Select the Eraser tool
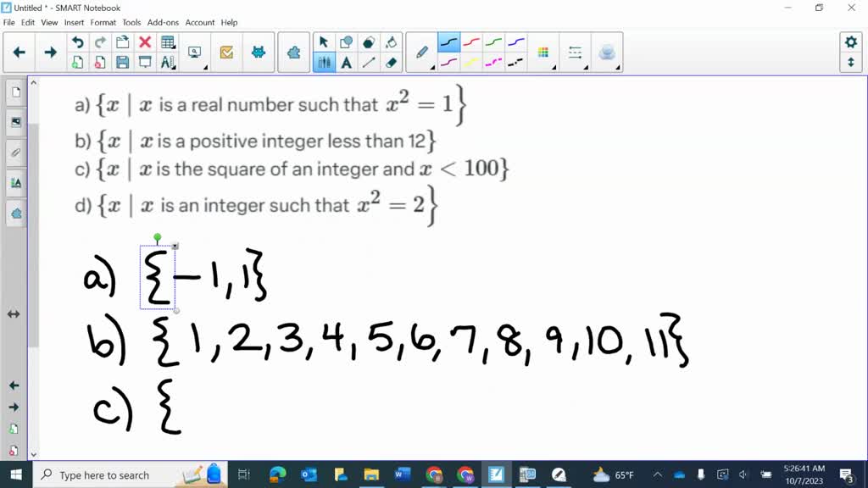This screenshot has height=488, width=868. click(x=392, y=64)
